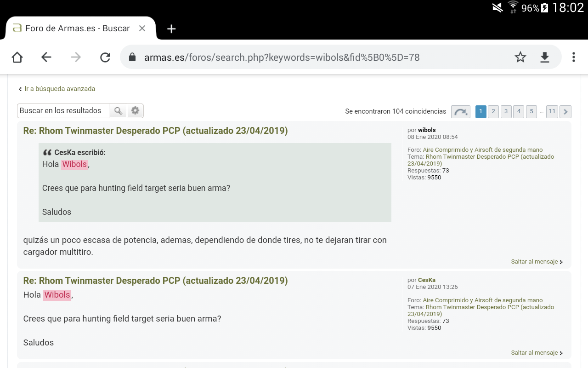Open the jump-to-page control

(x=460, y=112)
